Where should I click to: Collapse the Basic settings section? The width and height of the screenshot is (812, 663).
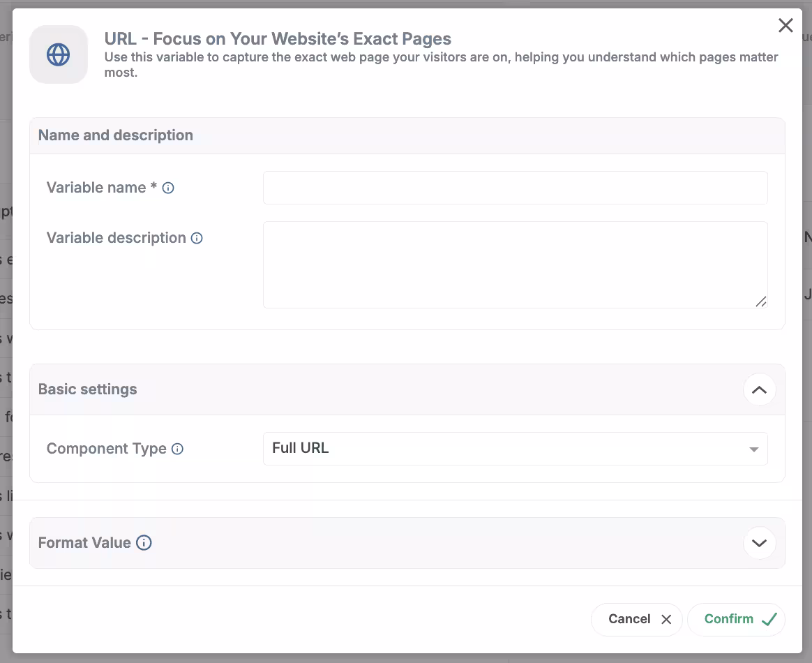click(759, 389)
